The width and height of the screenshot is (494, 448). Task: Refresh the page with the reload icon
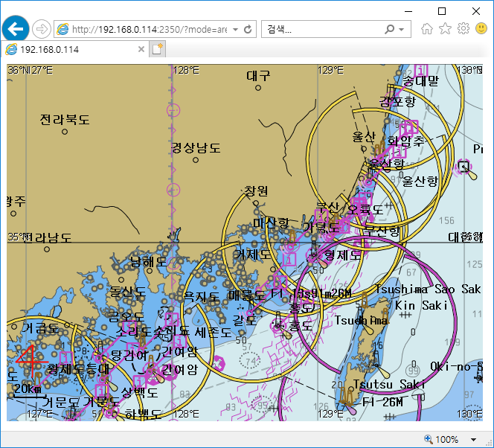pos(248,29)
